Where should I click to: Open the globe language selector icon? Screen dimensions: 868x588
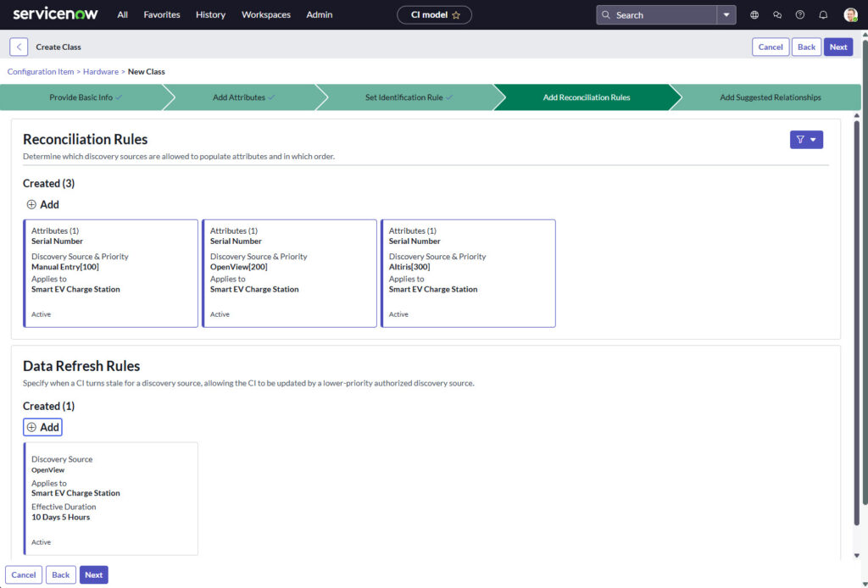coord(754,15)
